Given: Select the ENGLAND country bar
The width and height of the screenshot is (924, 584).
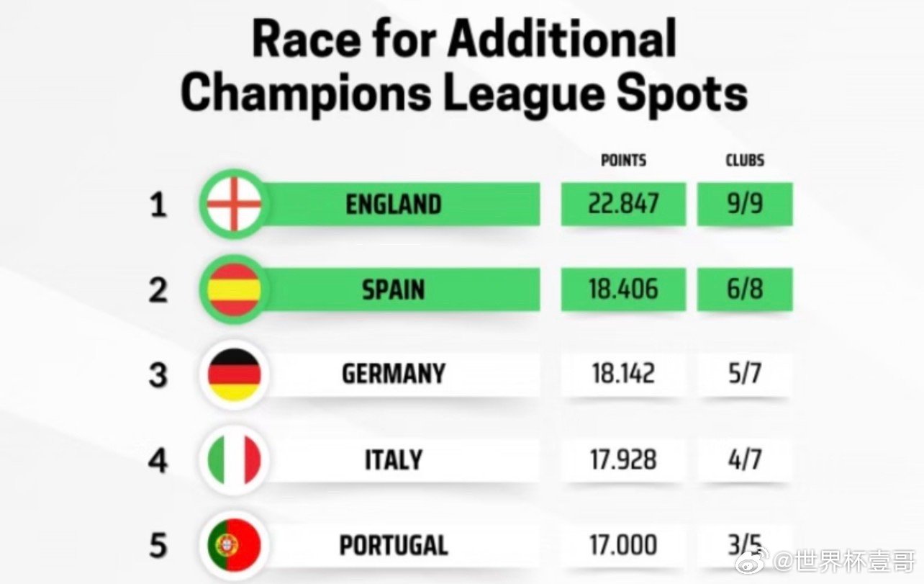Looking at the screenshot, I should [393, 205].
